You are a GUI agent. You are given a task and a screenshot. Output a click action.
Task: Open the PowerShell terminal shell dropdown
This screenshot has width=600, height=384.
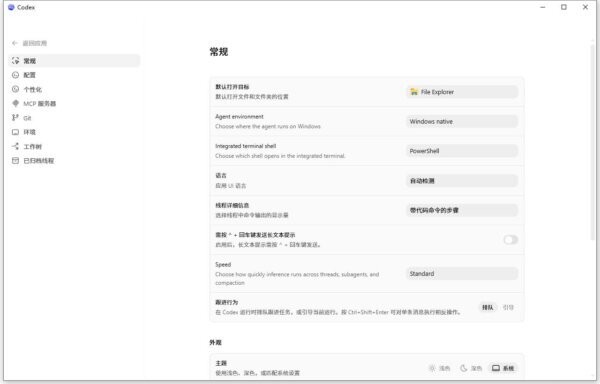[x=462, y=151]
